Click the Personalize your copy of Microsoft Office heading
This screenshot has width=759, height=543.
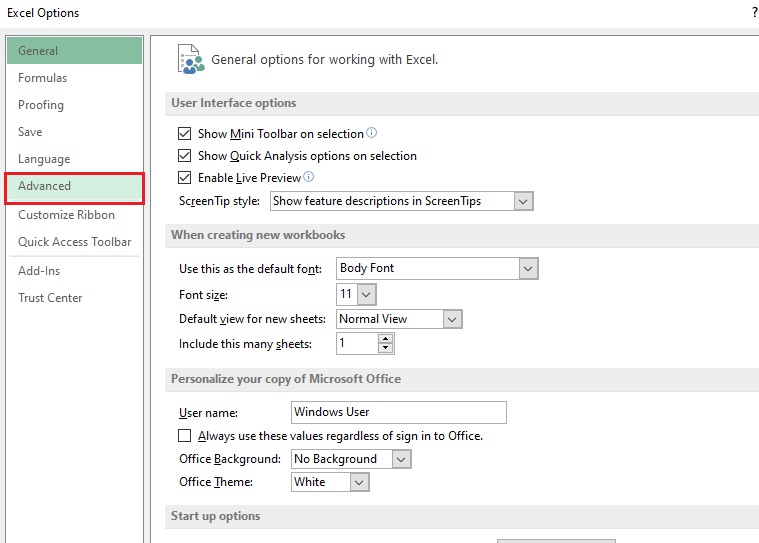tap(286, 378)
